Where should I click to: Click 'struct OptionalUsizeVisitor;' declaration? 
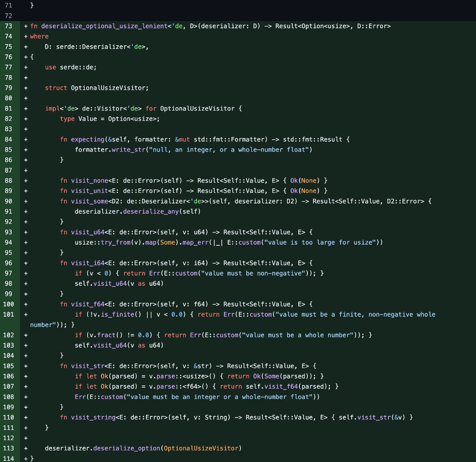click(97, 88)
